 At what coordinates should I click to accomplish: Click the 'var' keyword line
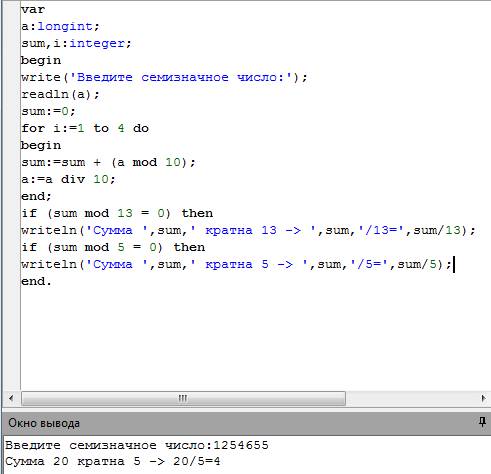click(33, 9)
